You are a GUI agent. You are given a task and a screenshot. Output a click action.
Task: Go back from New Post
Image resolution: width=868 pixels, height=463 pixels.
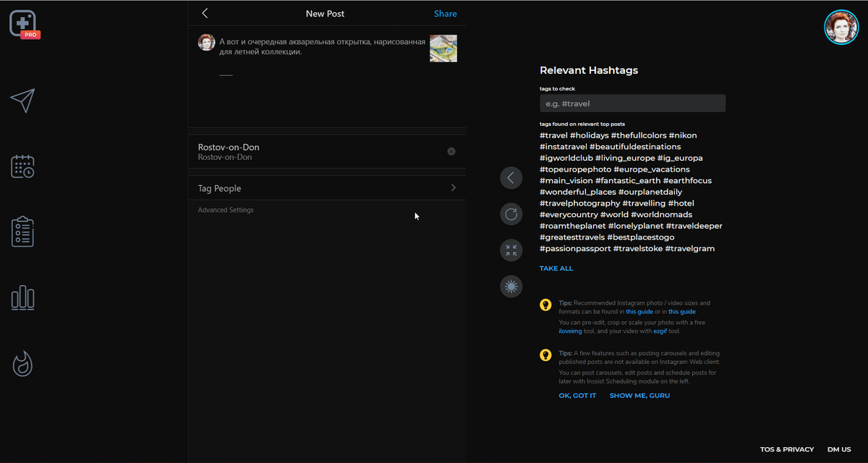pos(205,13)
